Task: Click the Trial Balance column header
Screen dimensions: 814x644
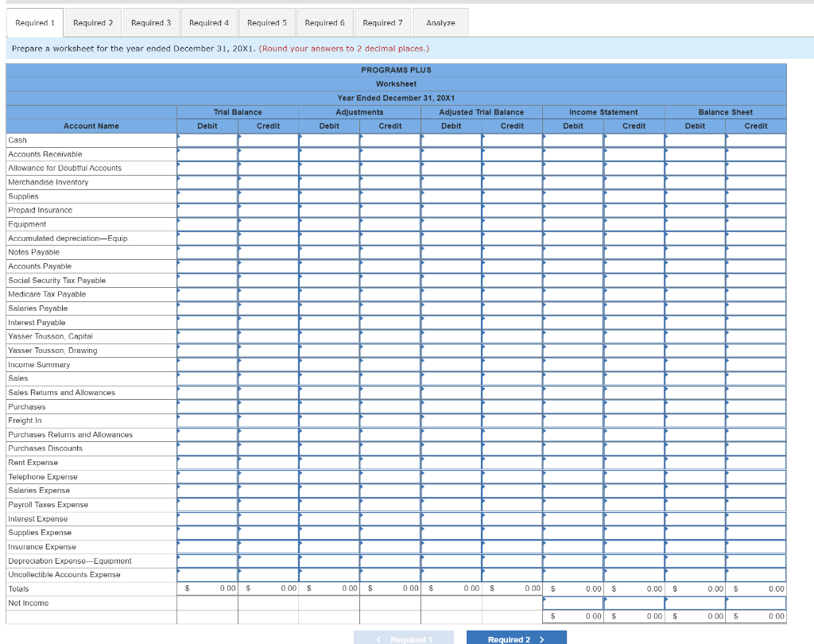Action: pyautogui.click(x=238, y=112)
